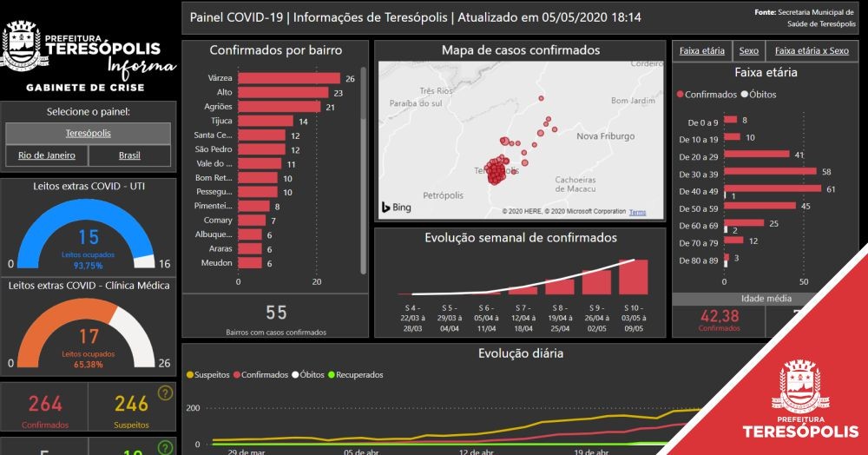This screenshot has width=868, height=455.
Task: Switch to the Rio de Janeiro panel
Action: pyautogui.click(x=47, y=155)
